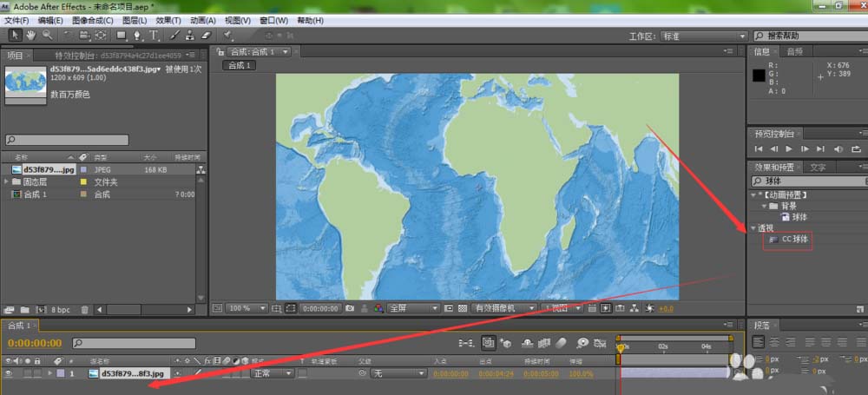Viewport: 868px width, 395px height.
Task: Select the Pan Behind tool
Action: [x=100, y=35]
